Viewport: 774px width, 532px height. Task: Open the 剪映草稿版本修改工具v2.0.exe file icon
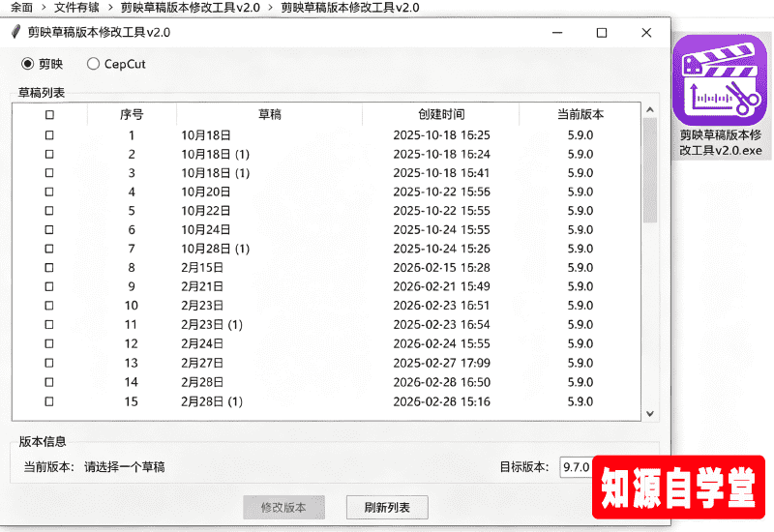(720, 96)
